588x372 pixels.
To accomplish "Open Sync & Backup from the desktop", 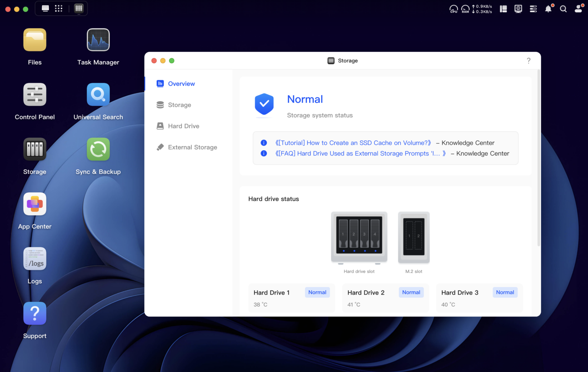I will (x=98, y=149).
